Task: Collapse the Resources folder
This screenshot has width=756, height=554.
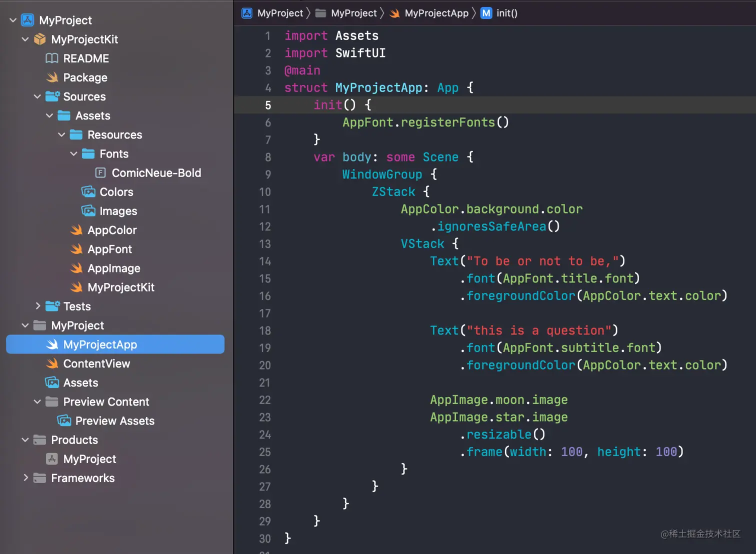Action: coord(61,134)
